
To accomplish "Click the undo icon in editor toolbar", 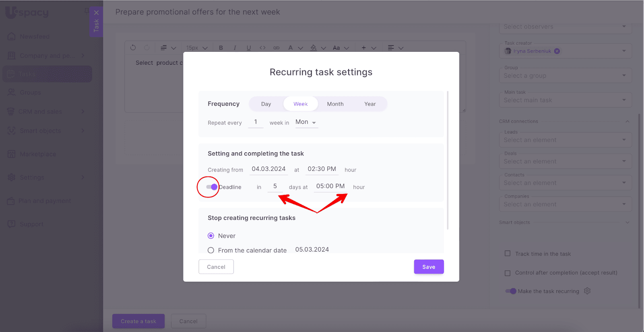I will point(133,47).
